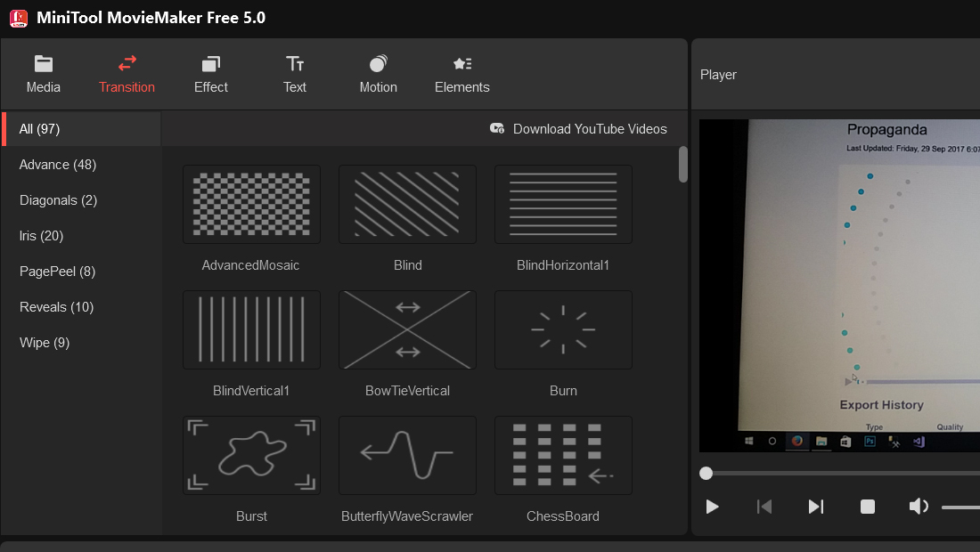This screenshot has height=552, width=980.
Task: Choose the ButterflyWaveScrawler transition
Action: (407, 455)
